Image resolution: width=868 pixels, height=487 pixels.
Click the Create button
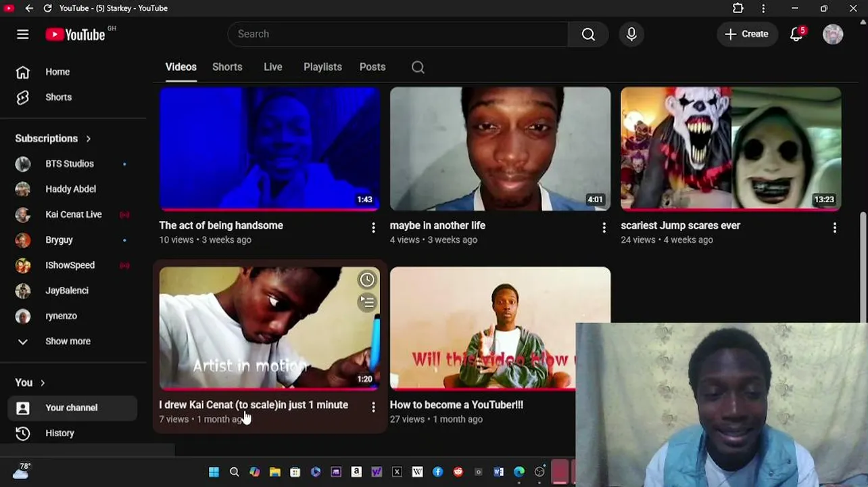(x=747, y=34)
